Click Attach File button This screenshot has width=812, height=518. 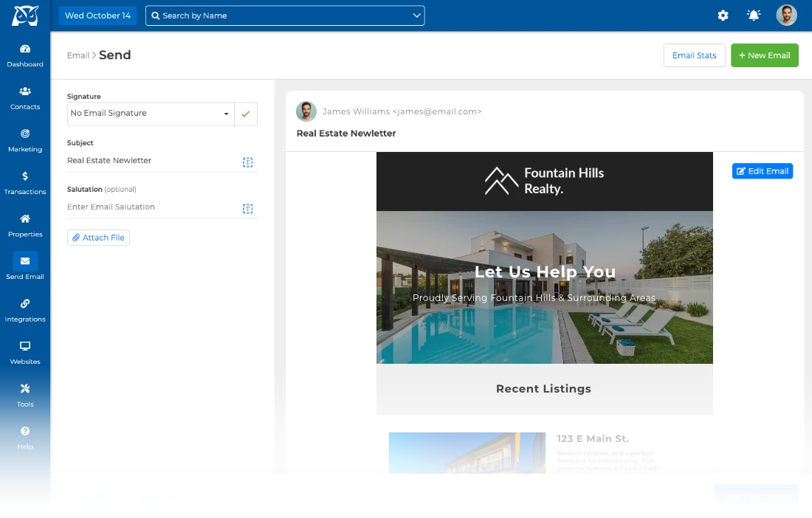(x=98, y=238)
